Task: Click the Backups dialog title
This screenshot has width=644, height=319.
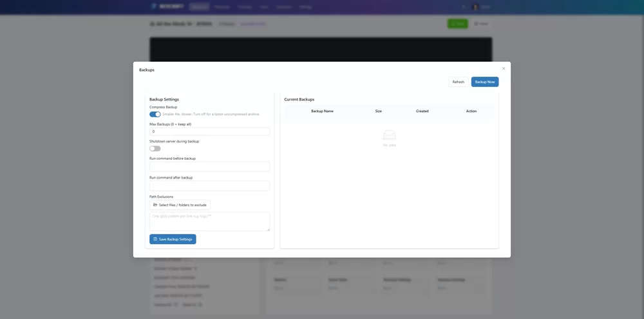Action: (147, 70)
